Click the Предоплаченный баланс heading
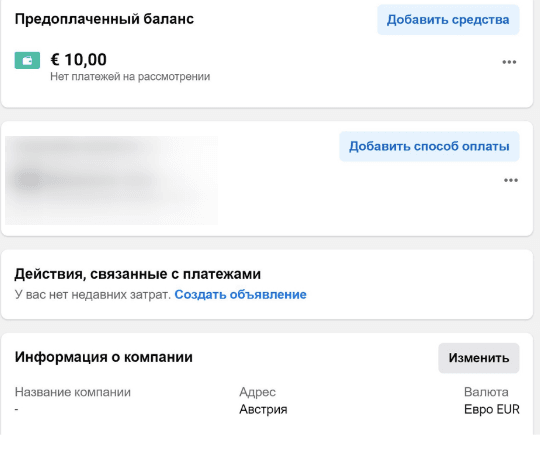 pyautogui.click(x=104, y=19)
